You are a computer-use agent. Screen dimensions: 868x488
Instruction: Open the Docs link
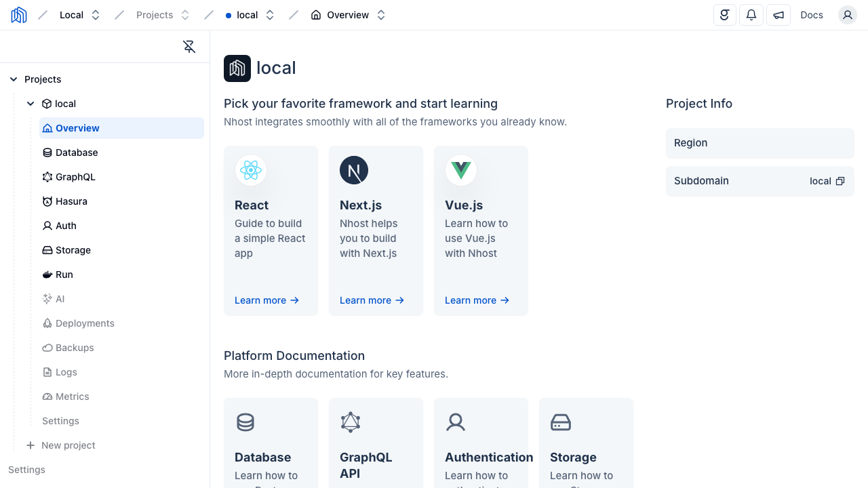(x=812, y=15)
